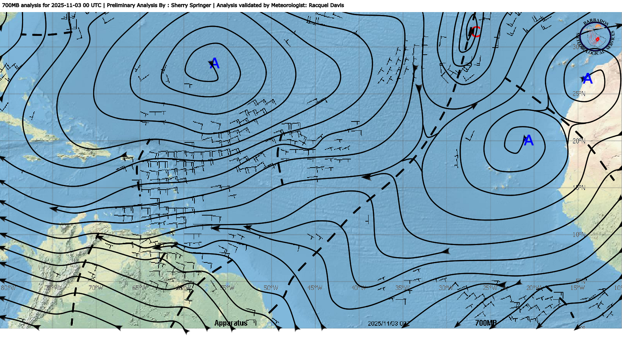Click the 80°W longitude label
622x364 pixels.
click(8, 288)
